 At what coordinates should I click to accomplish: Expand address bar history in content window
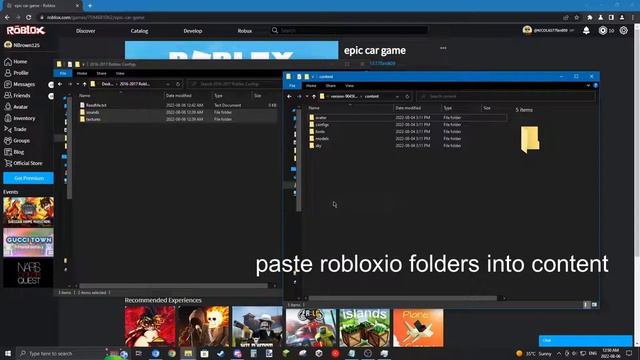(397, 97)
